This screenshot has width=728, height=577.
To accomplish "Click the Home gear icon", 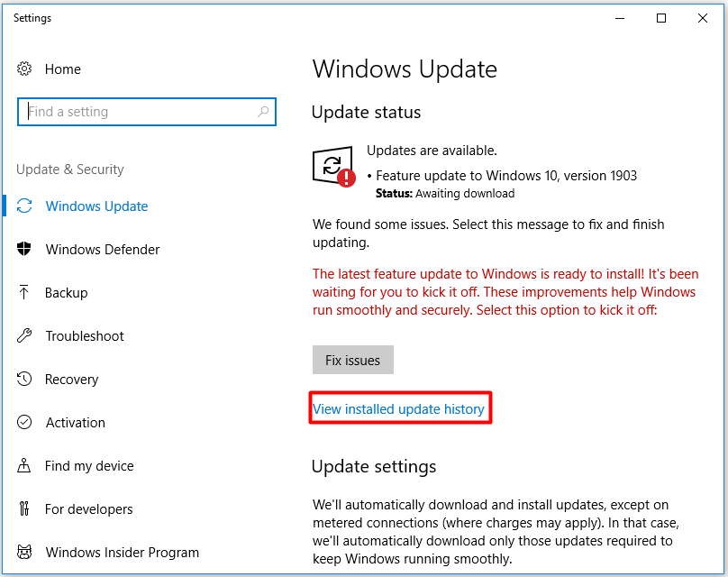I will coord(24,69).
